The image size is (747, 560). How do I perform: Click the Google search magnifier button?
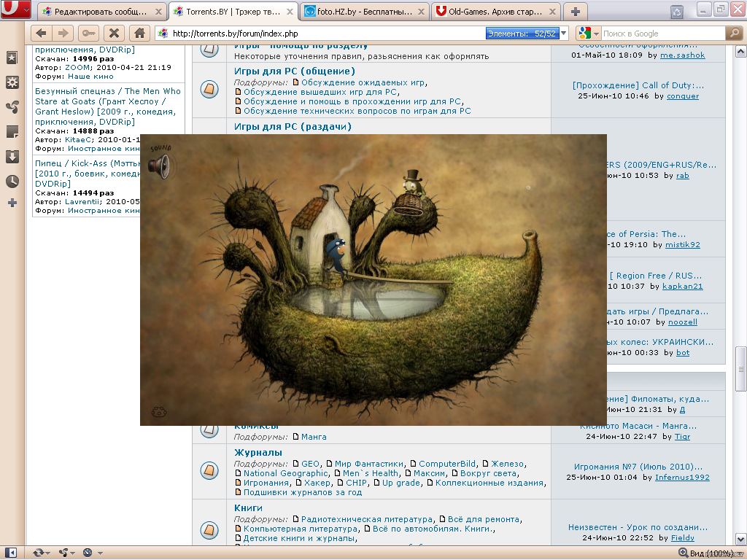734,34
